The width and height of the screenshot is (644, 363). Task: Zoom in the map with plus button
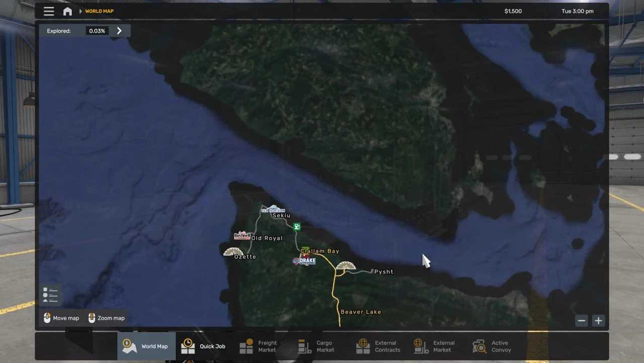[x=598, y=321]
